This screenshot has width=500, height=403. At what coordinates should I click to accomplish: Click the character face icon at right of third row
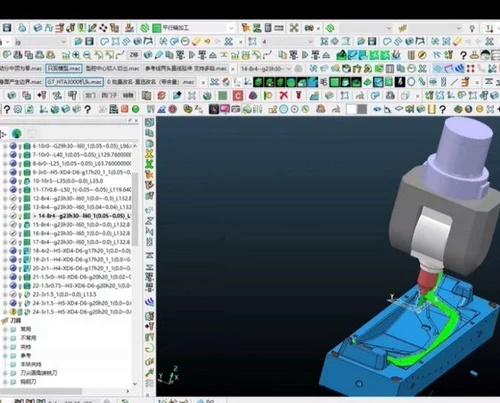pos(486,55)
